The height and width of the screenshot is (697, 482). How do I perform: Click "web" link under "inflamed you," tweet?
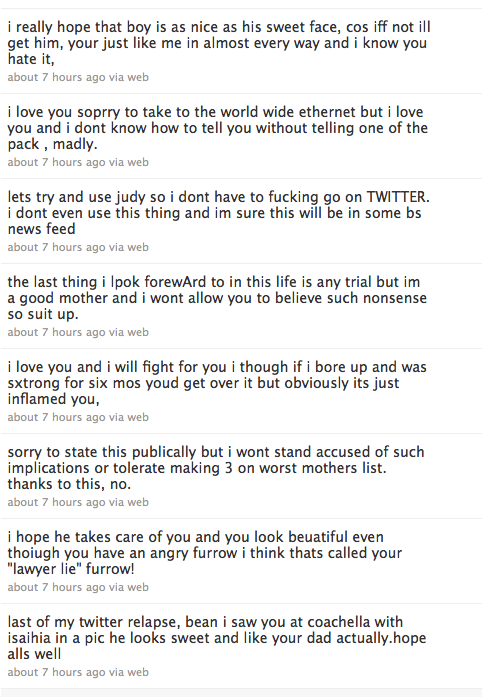[x=138, y=417]
